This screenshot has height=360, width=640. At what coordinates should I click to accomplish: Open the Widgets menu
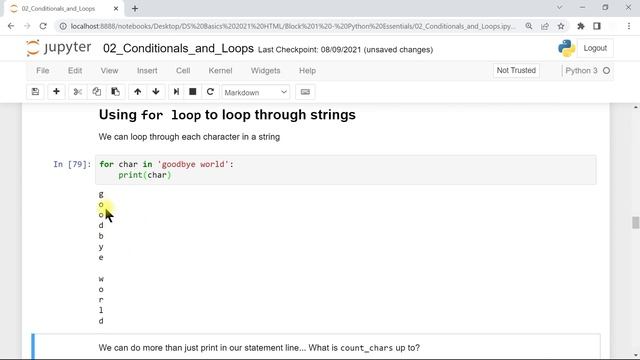point(265,71)
